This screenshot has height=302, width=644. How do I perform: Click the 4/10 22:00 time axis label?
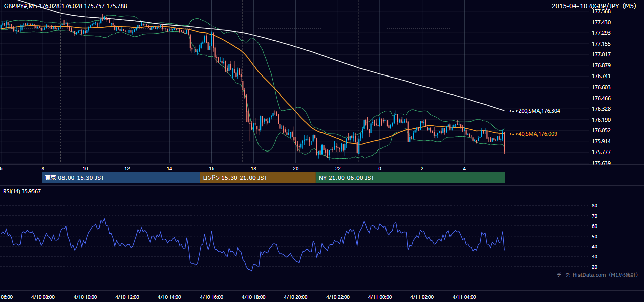pos(338,297)
